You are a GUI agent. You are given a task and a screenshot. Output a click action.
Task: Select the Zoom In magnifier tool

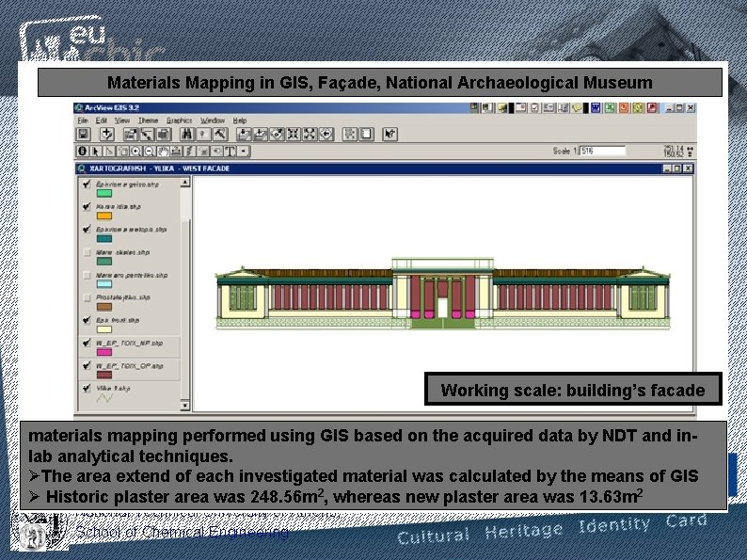(x=135, y=152)
